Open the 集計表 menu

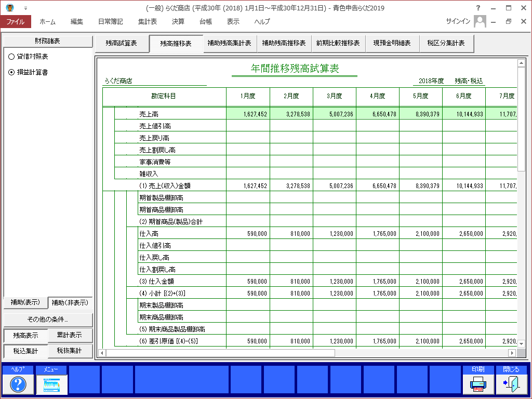pyautogui.click(x=148, y=21)
